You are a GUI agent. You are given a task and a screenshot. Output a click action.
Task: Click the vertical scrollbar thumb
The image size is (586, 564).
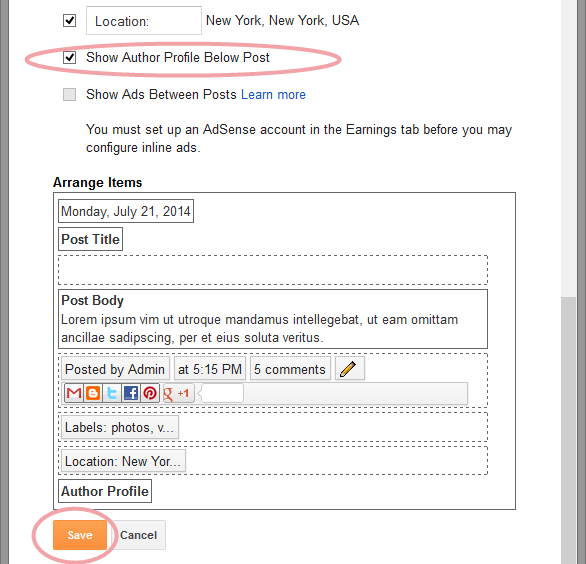click(568, 430)
